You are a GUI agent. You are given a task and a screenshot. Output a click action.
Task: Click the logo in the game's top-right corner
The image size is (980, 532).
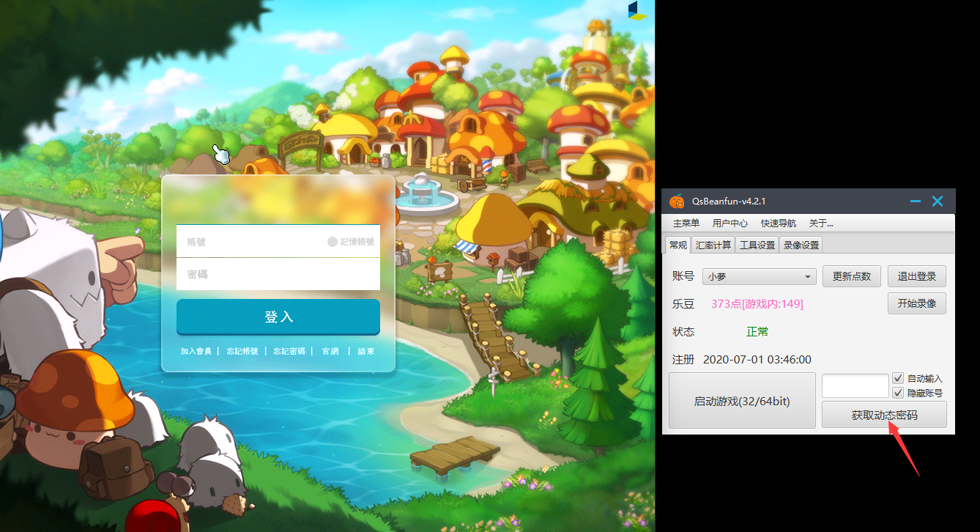click(637, 10)
